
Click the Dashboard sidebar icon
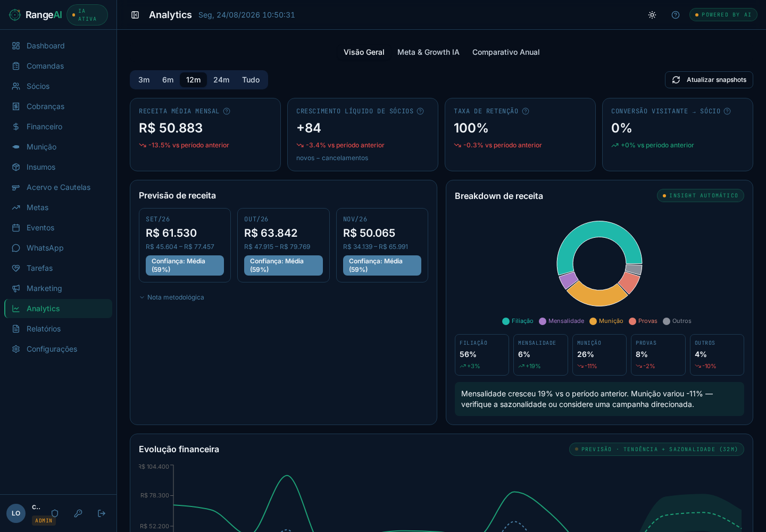pos(16,46)
